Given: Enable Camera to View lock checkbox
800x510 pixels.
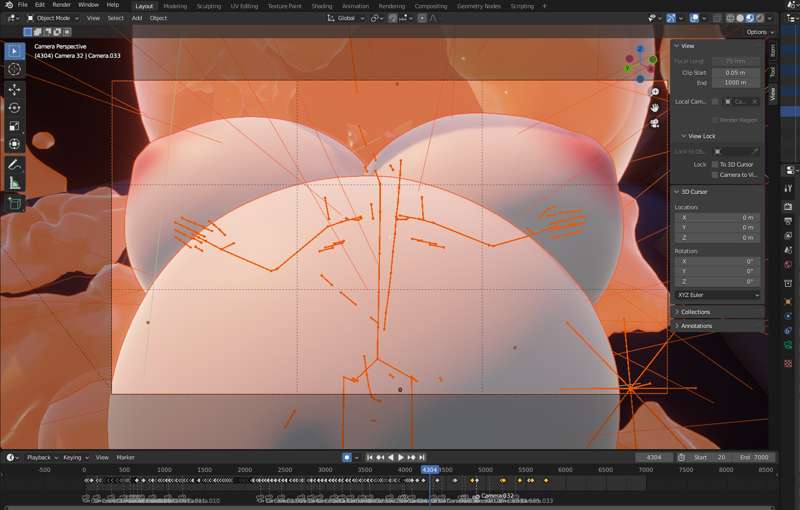Looking at the screenshot, I should point(715,174).
